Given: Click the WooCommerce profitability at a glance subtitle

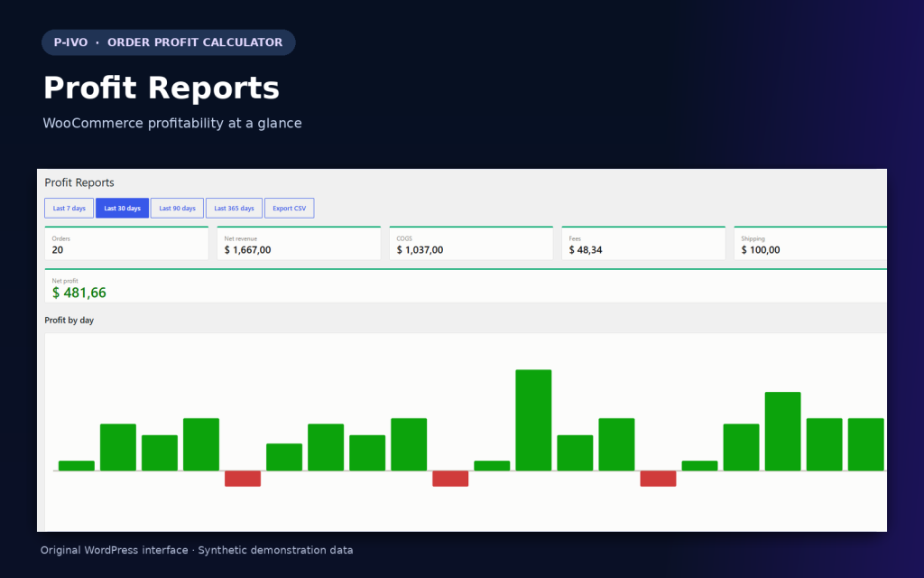Looking at the screenshot, I should tap(172, 123).
